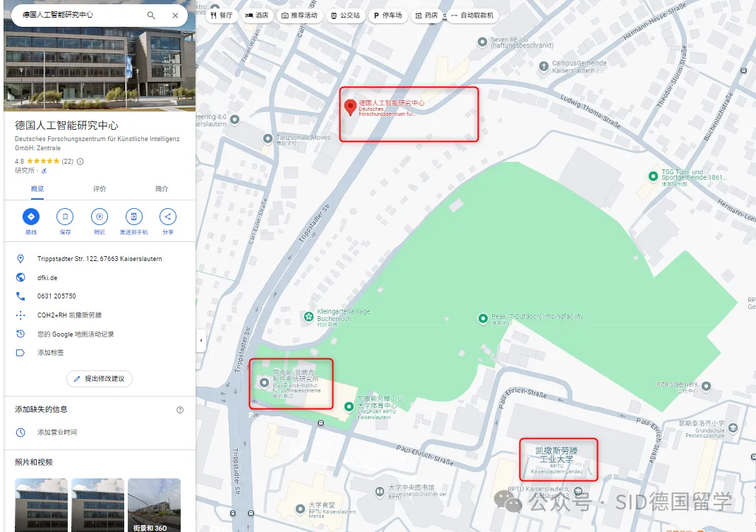Click the 提出修改建议 button

click(99, 379)
